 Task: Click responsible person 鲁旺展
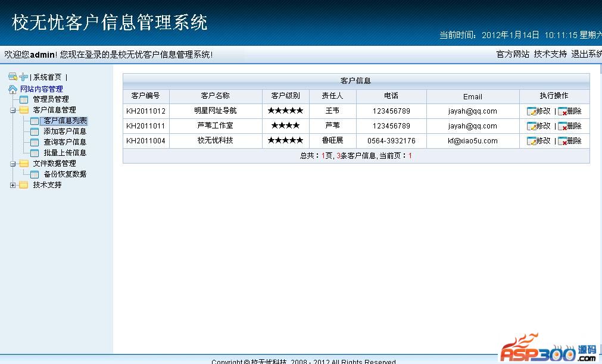(332, 141)
